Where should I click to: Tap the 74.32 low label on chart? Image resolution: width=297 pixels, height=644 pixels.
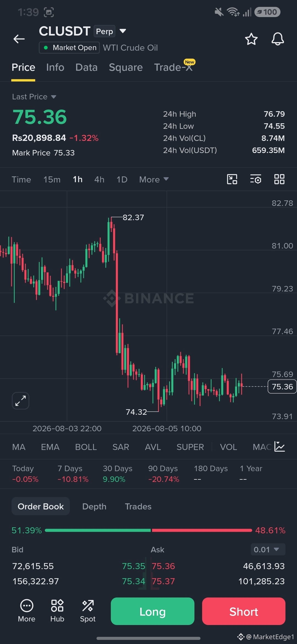coord(136,412)
